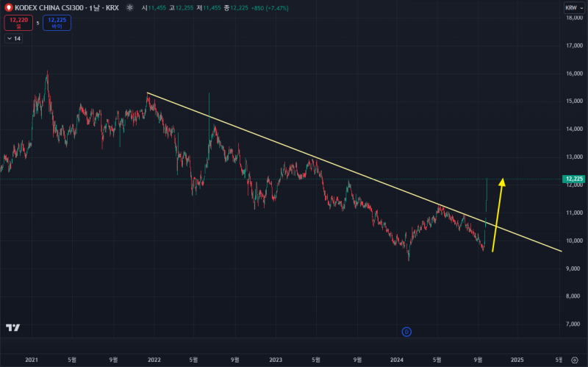Click the 16,000 price axis label
The image size is (588, 367).
pyautogui.click(x=574, y=74)
